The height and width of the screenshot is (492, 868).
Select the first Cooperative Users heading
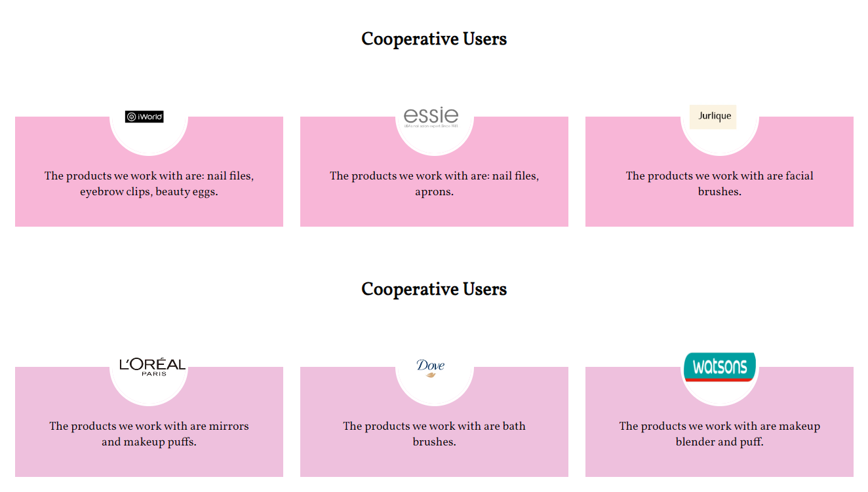[x=434, y=39]
